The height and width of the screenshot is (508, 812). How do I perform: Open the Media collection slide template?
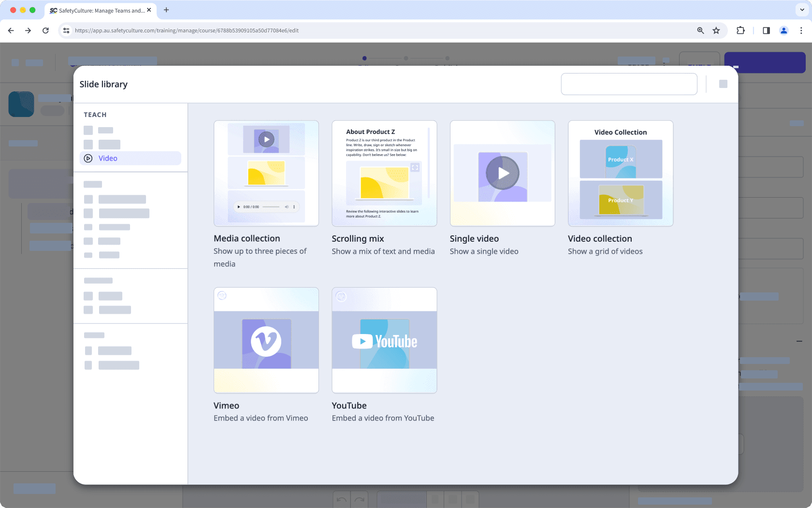(x=266, y=174)
